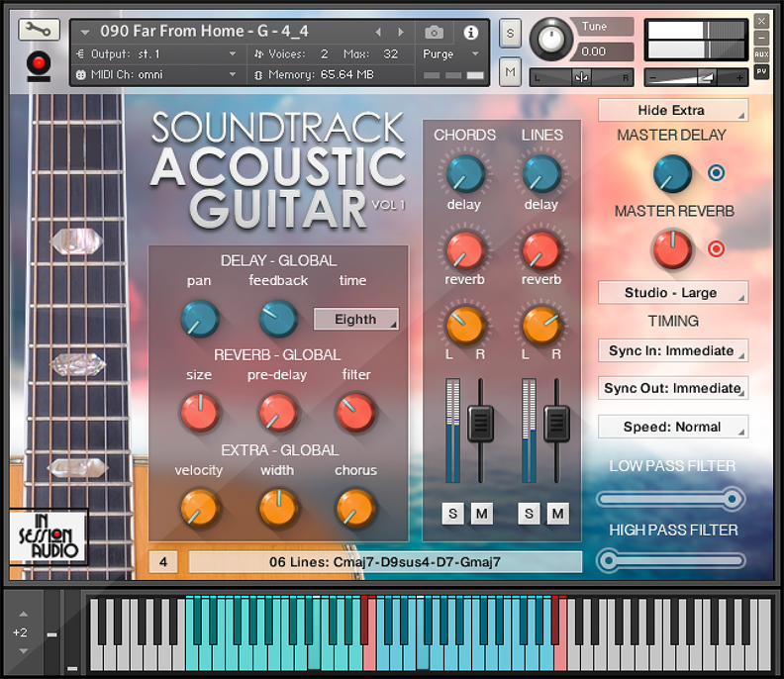
Task: Click the camera snapshot icon
Action: [x=434, y=33]
